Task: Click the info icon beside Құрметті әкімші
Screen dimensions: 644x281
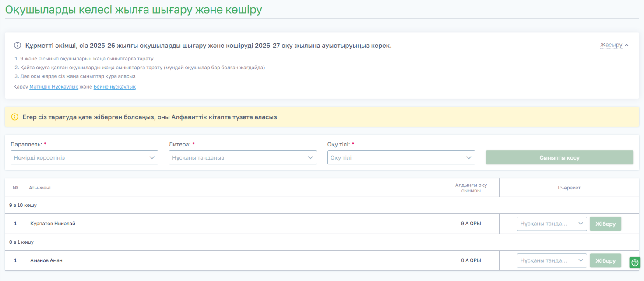Action: (x=18, y=45)
